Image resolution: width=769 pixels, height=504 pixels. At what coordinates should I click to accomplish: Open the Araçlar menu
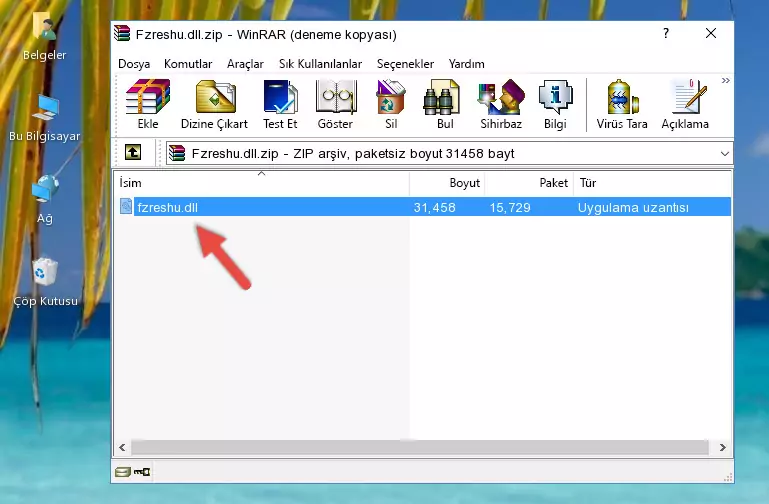click(245, 64)
